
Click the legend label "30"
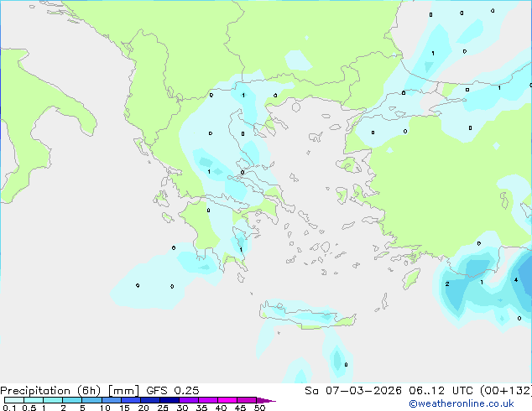[182, 408]
